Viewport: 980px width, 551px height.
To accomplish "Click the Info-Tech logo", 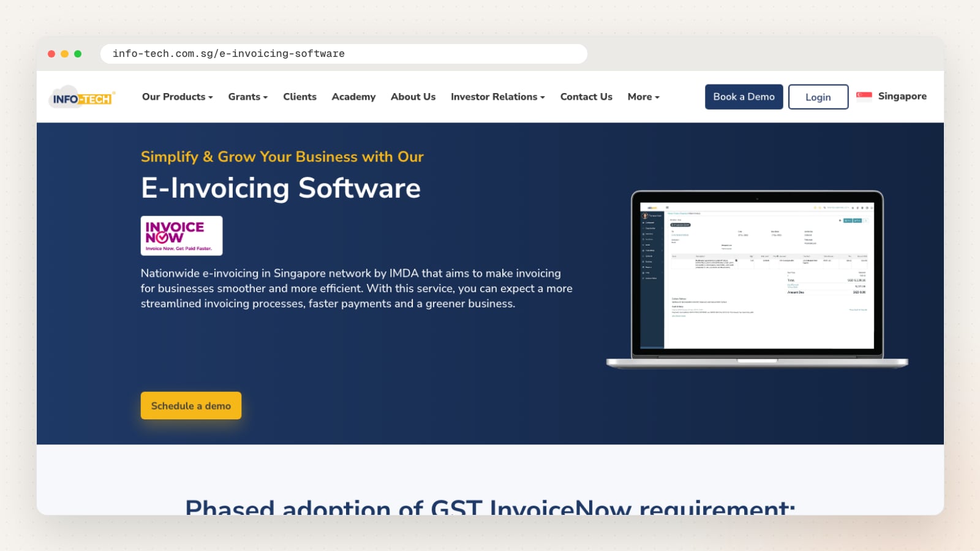I will tap(82, 97).
